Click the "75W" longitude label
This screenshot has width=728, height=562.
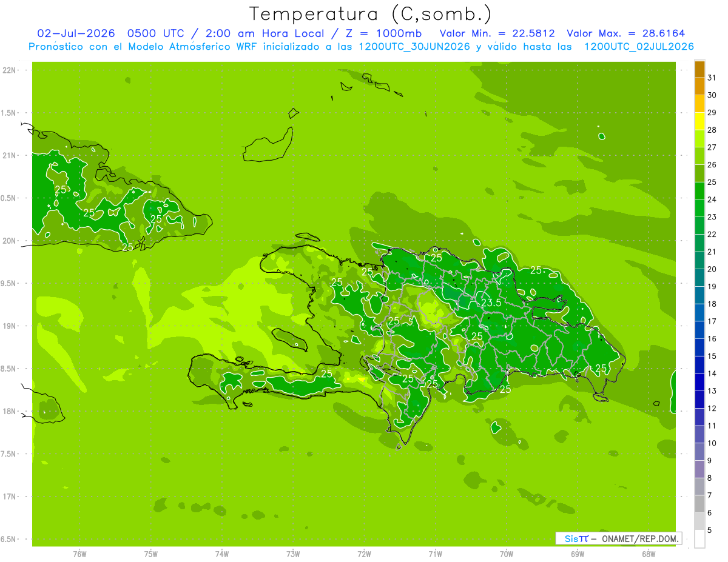point(151,554)
